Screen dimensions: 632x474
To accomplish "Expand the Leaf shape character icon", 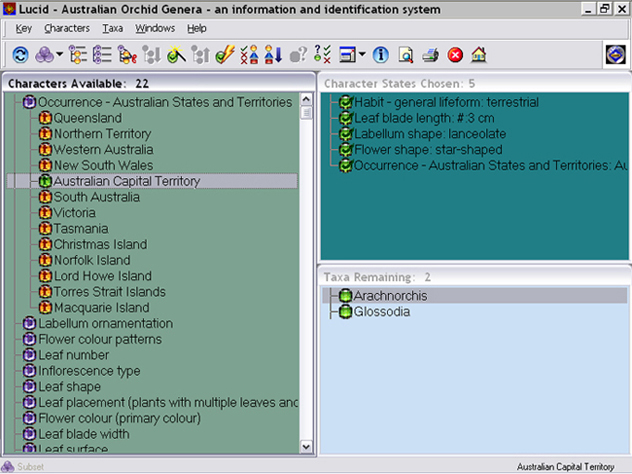I will point(29,387).
